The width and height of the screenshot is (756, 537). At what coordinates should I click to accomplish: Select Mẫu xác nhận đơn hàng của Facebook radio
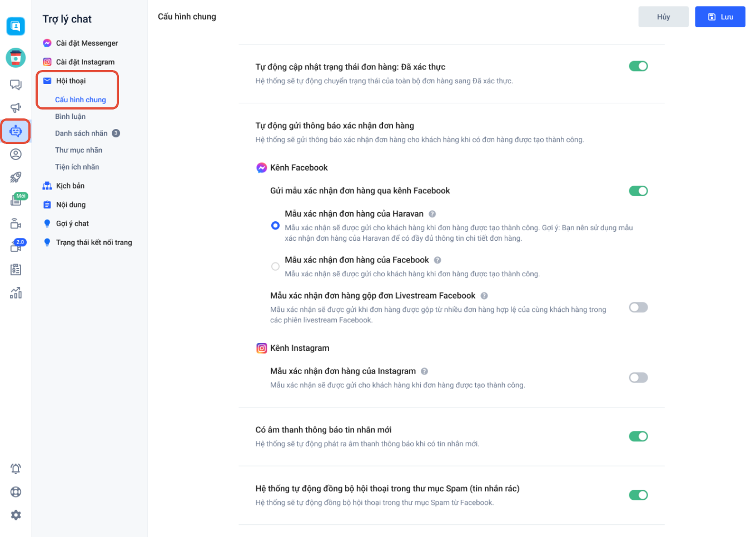[x=275, y=266]
